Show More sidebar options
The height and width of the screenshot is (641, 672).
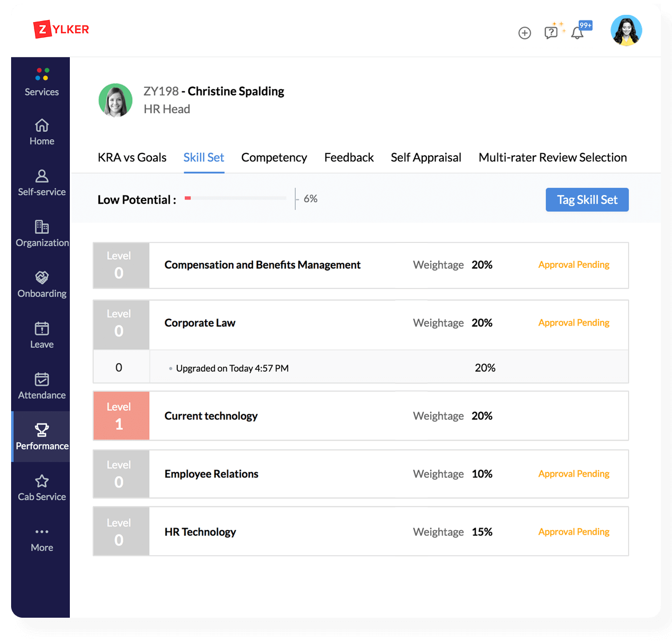42,539
